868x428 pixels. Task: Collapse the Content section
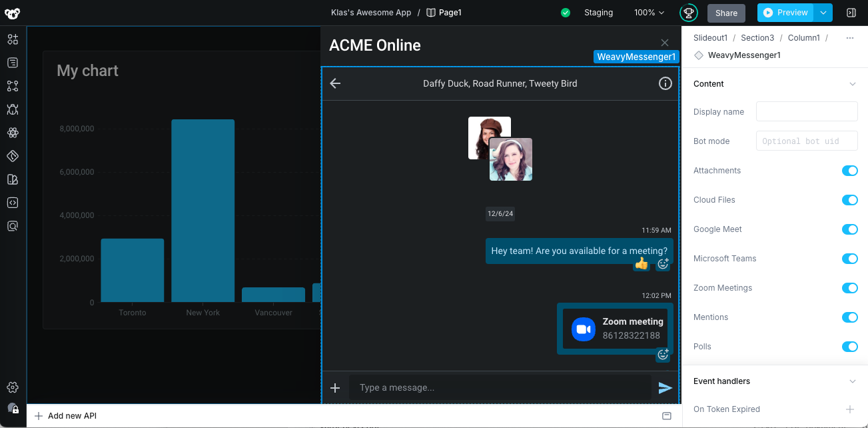853,83
